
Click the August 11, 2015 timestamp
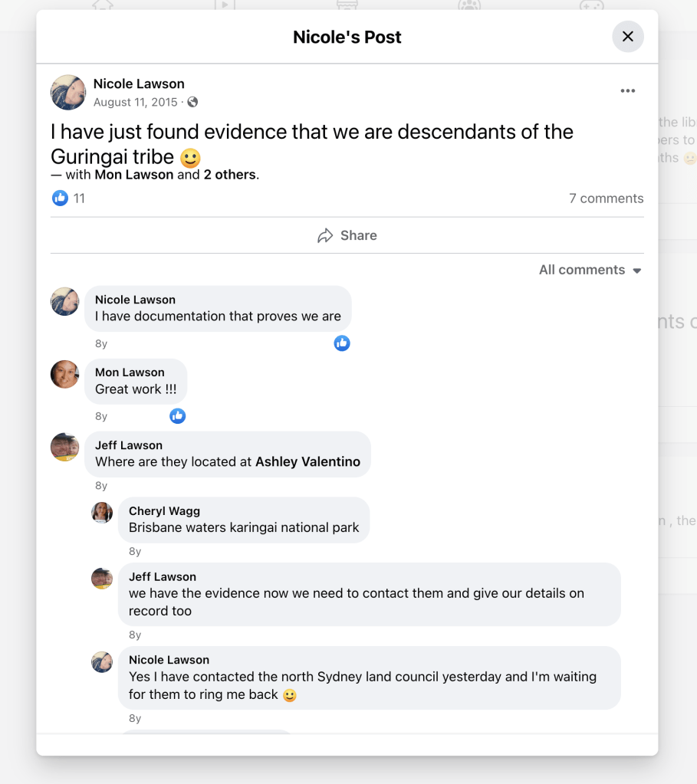[x=135, y=102]
